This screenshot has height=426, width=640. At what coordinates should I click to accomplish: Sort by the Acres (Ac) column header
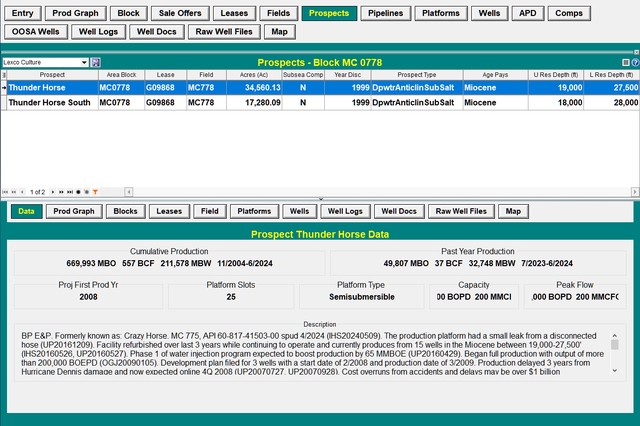[x=256, y=75]
